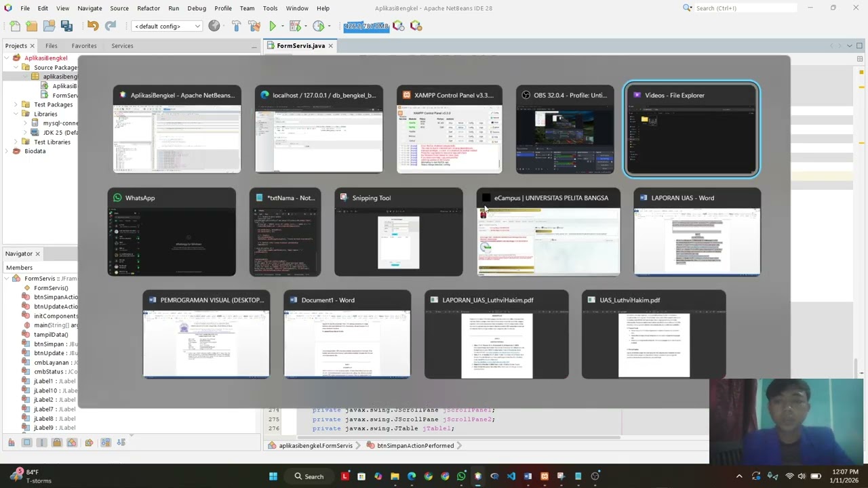The width and height of the screenshot is (868, 488).
Task: Switch to UAS_LuthviHakim.pdf window thumbnail
Action: pos(654,334)
